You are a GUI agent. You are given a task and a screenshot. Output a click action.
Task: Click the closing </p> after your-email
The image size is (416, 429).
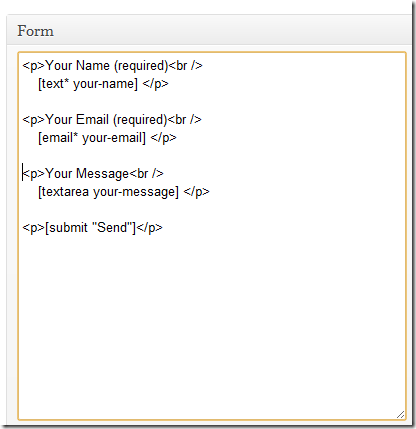point(163,137)
